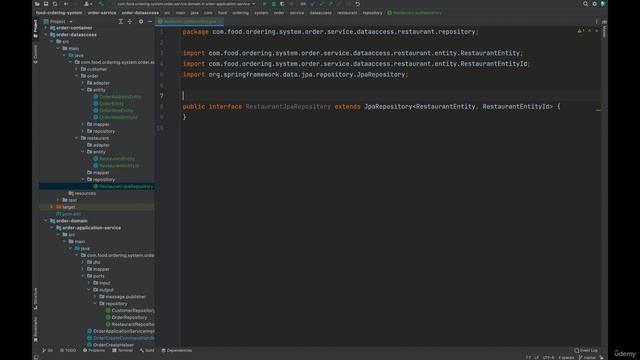Image resolution: width=640 pixels, height=360 pixels.
Task: Click UTF-8 encoding in status bar
Action: point(548,358)
